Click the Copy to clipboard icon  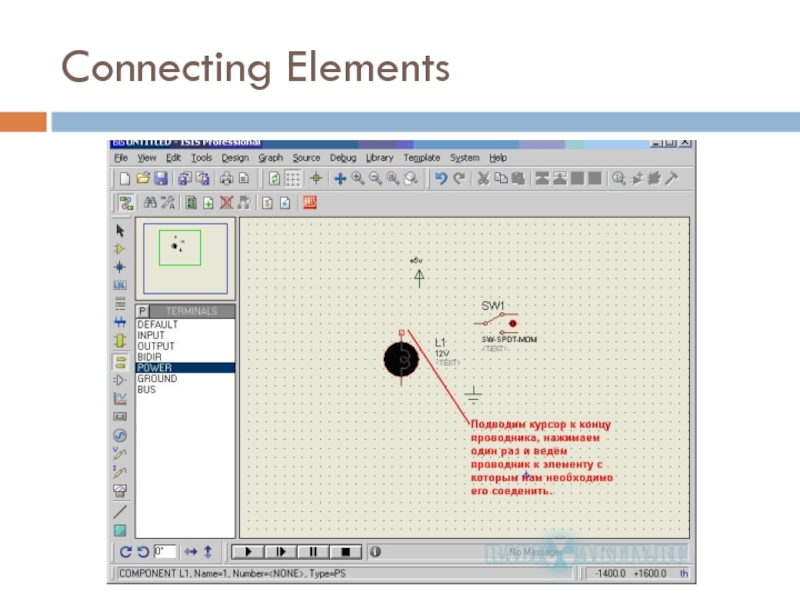[502, 179]
